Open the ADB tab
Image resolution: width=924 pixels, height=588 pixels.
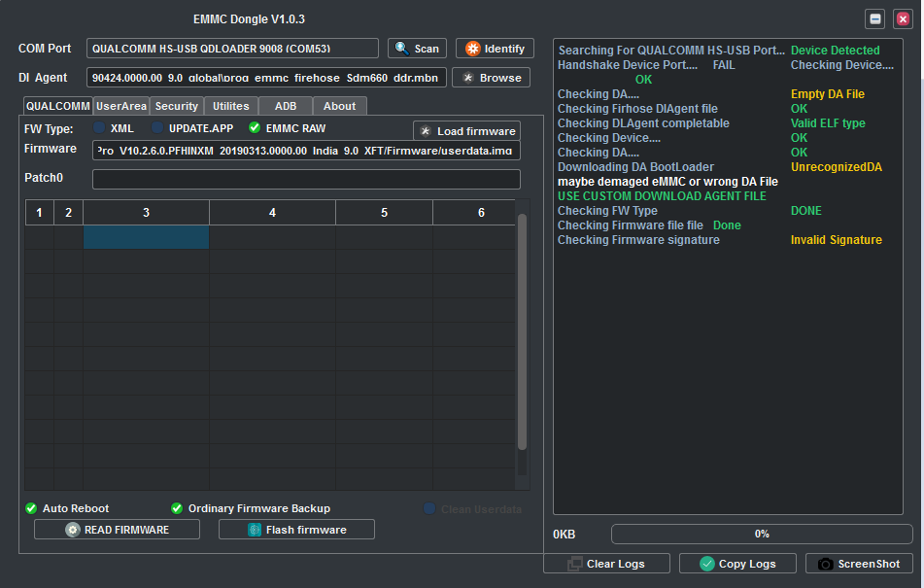pyautogui.click(x=286, y=106)
